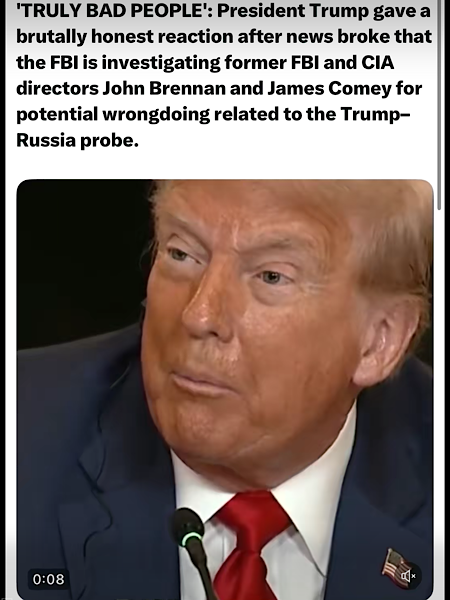
Task: Click the word 'CIA' in the post text
Action: (377, 62)
